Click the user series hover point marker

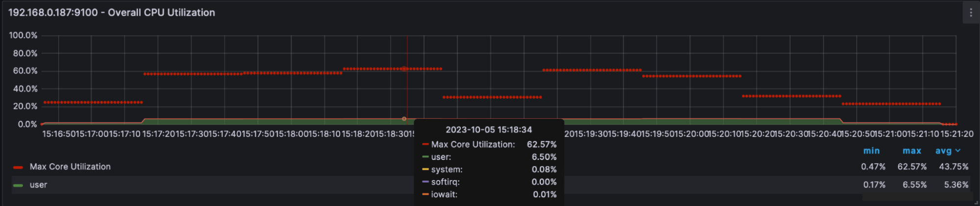click(x=404, y=119)
